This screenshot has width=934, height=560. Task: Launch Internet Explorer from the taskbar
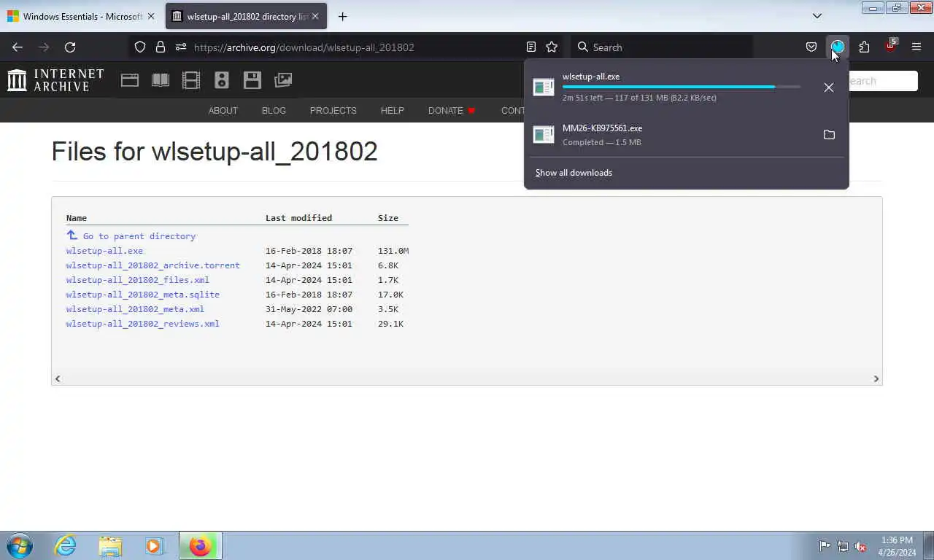point(66,545)
